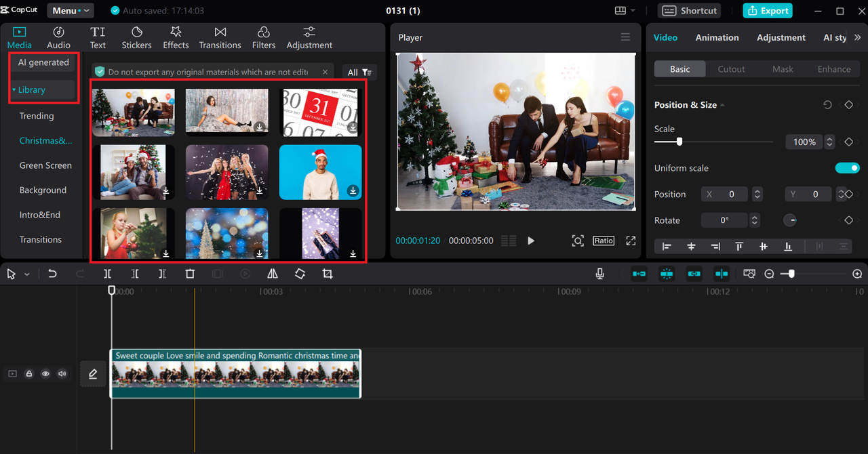The height and width of the screenshot is (454, 868).
Task: Click the Scale slider handle
Action: [x=679, y=142]
